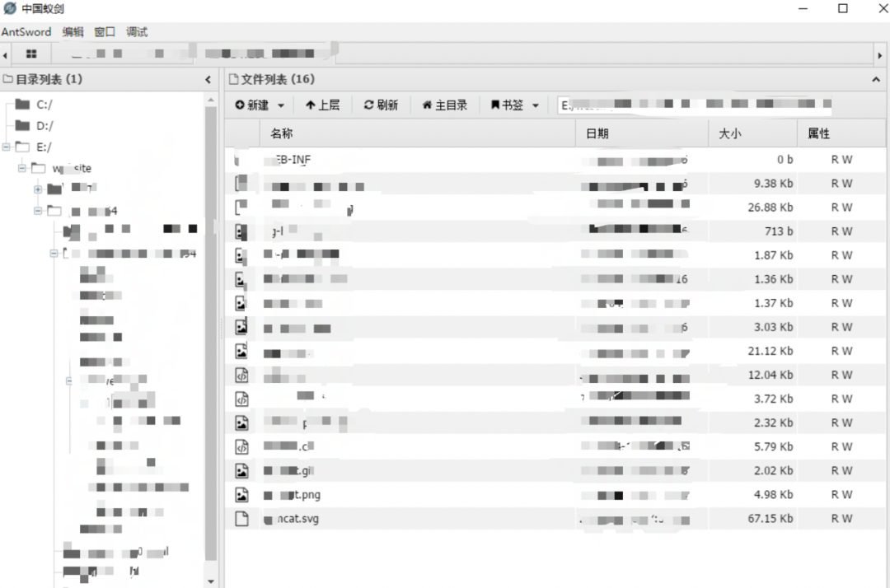The width and height of the screenshot is (890, 588).
Task: Click directory tree scrollbar up arrow
Action: (211, 100)
